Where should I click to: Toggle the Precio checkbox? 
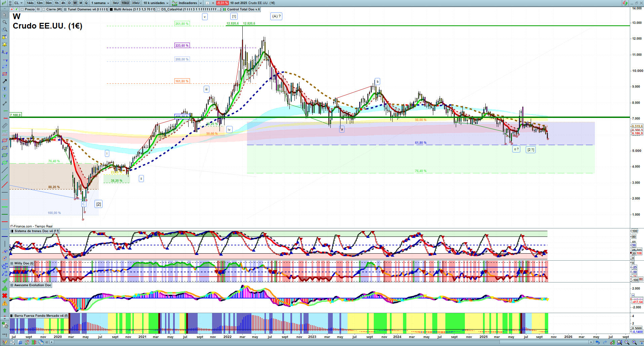[22, 9]
